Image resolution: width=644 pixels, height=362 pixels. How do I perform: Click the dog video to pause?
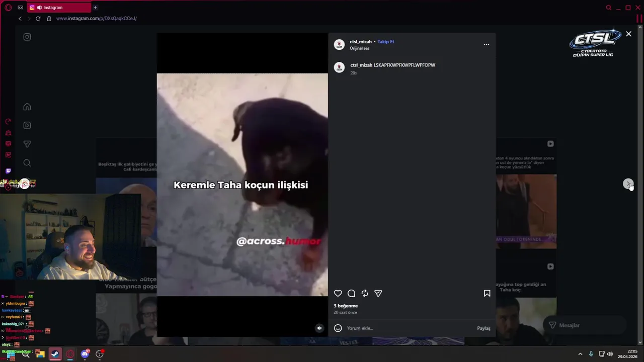242,185
